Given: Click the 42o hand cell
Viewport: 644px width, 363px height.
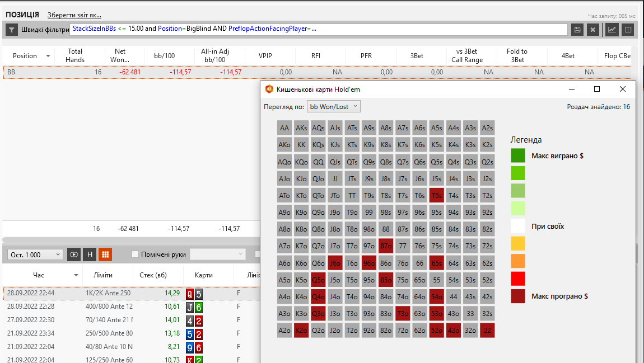Looking at the screenshot, I should coord(454,330).
